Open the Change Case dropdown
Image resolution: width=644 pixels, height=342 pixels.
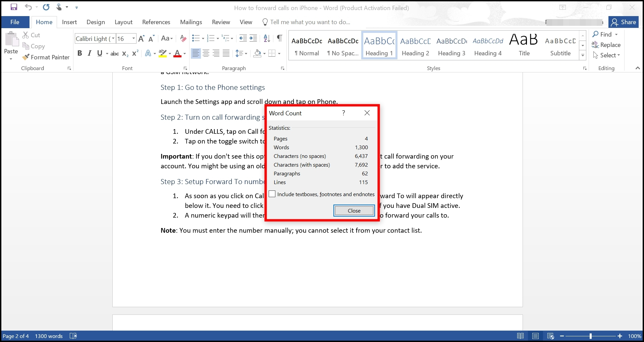pos(167,39)
